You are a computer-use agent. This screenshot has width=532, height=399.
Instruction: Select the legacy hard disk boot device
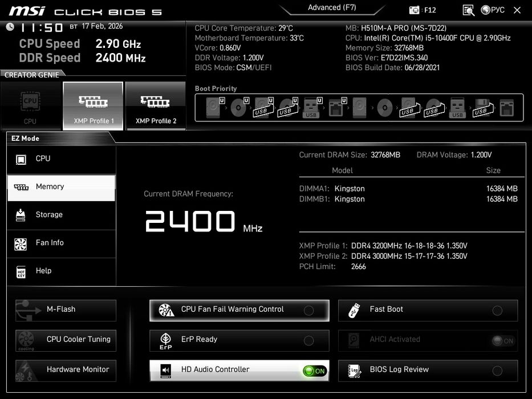tap(360, 107)
